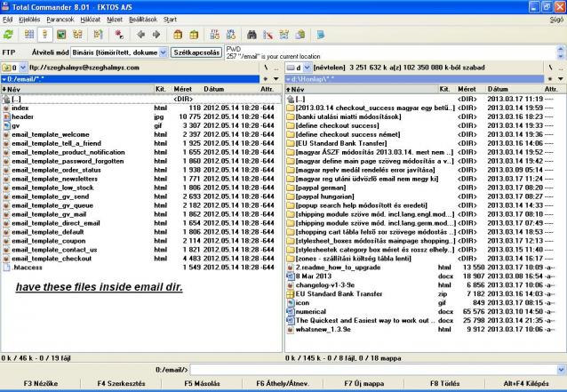Click the root backslash button of right panel
The image size is (567, 392).
click(550, 68)
